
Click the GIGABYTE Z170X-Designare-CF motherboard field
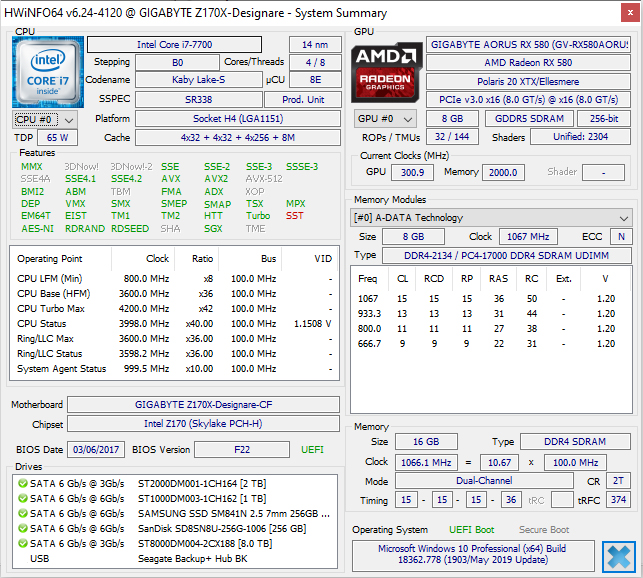coord(203,404)
